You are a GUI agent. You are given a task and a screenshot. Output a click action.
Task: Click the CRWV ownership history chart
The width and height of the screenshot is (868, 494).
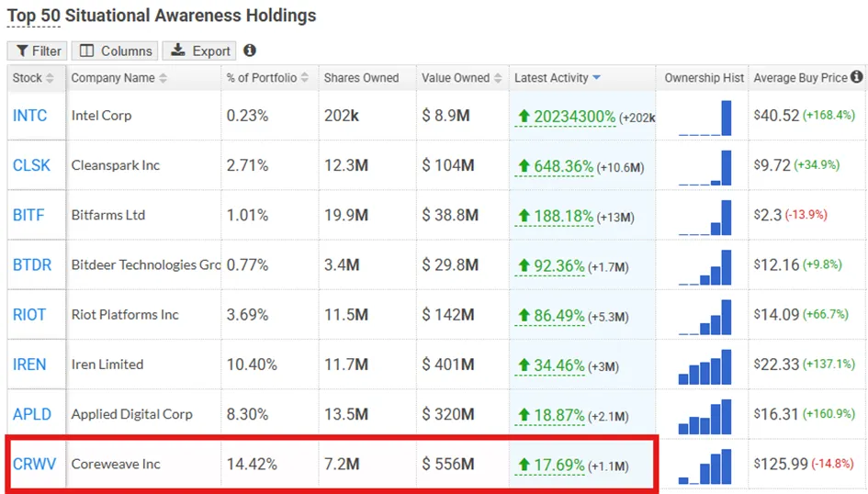[x=705, y=466]
